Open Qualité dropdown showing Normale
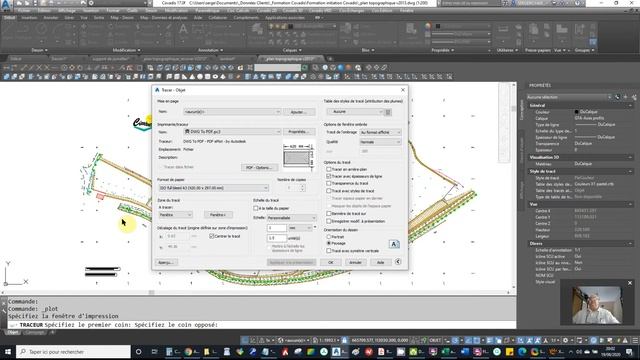The height and width of the screenshot is (360, 640). point(380,142)
